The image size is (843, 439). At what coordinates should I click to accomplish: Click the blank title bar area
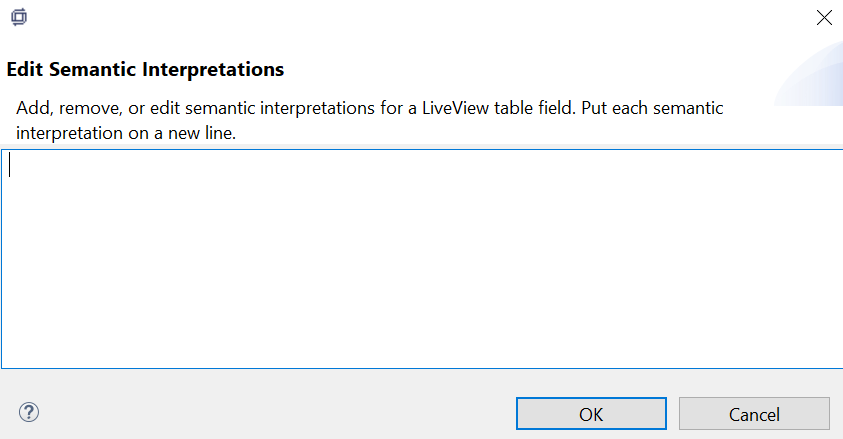400,17
